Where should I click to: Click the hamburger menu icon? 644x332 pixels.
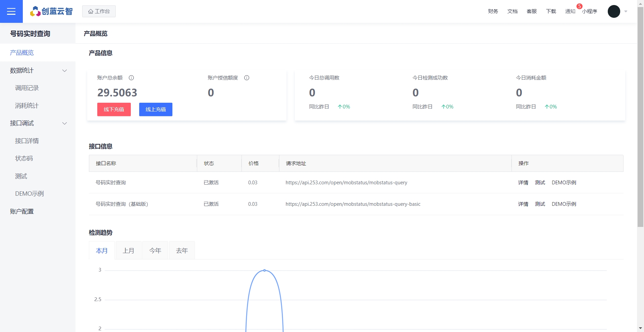coord(11,11)
